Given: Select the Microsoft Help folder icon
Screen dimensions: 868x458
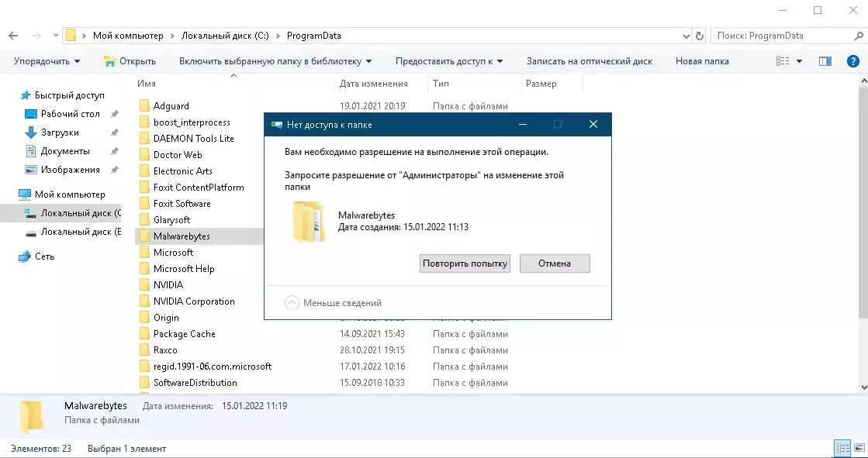Looking at the screenshot, I should point(144,269).
